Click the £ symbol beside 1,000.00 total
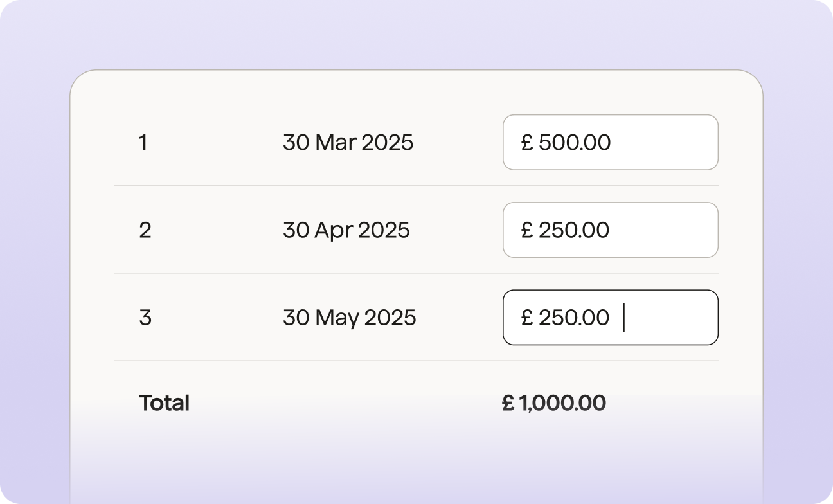The width and height of the screenshot is (833, 504). (x=508, y=404)
